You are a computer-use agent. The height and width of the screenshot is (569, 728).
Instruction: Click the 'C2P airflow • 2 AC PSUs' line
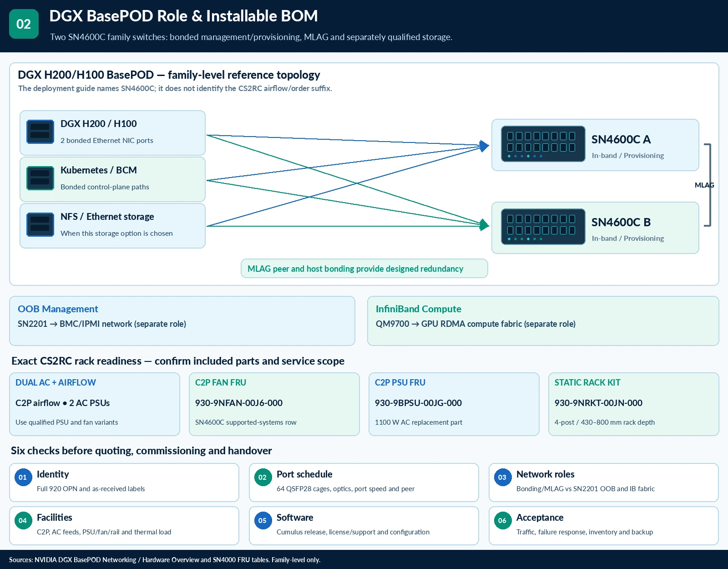click(62, 403)
